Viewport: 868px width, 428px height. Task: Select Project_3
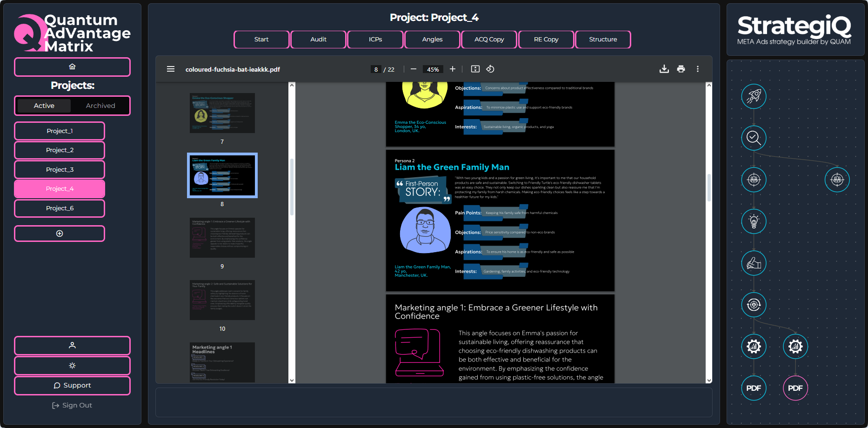tap(60, 170)
